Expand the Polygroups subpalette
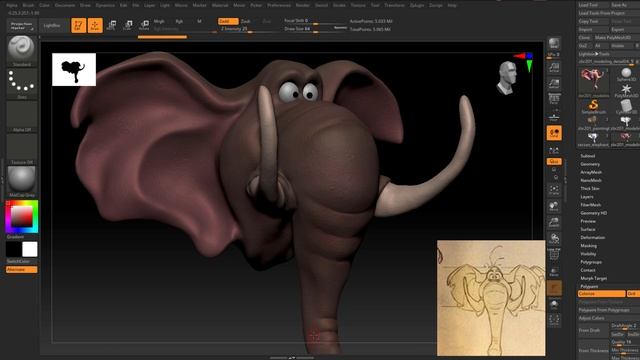The image size is (640, 360). 591,262
